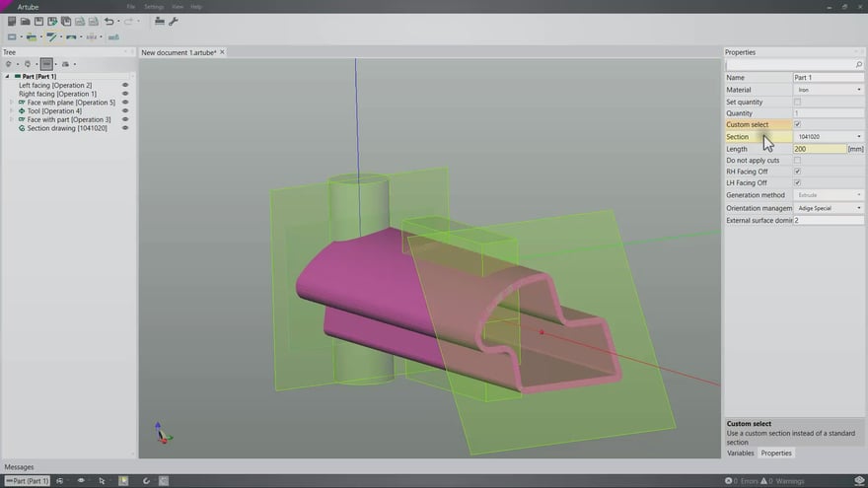Close the New document 1.artube tab
This screenshot has width=868, height=488.
pyautogui.click(x=223, y=52)
